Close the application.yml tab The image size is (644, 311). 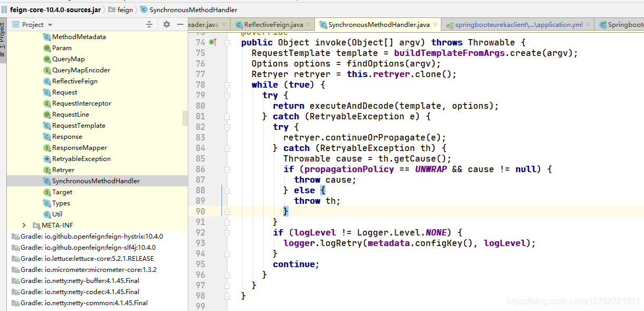pos(588,24)
